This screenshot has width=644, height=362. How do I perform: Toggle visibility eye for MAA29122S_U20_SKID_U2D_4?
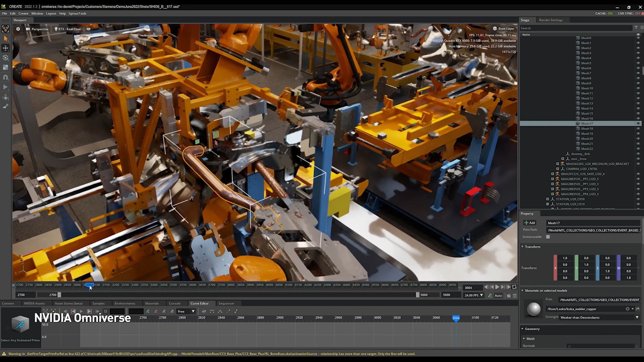pos(638,174)
